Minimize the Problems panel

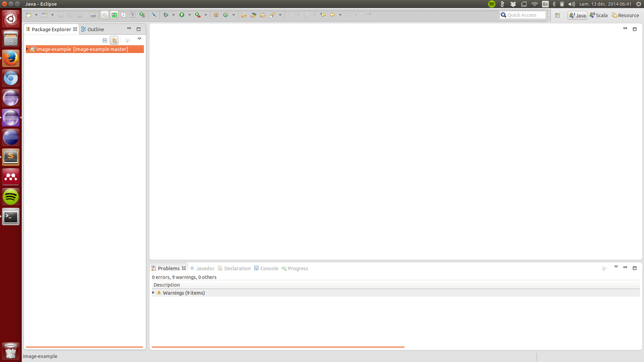(x=625, y=267)
